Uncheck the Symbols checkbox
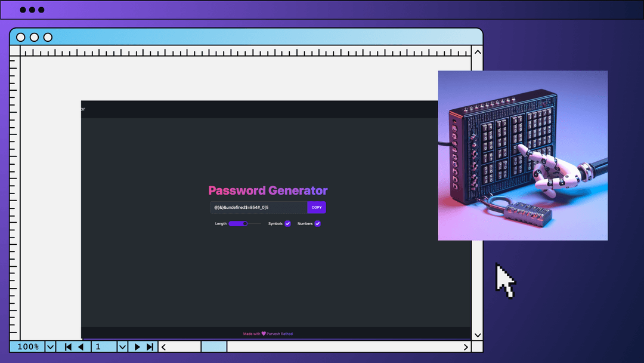 (287, 223)
